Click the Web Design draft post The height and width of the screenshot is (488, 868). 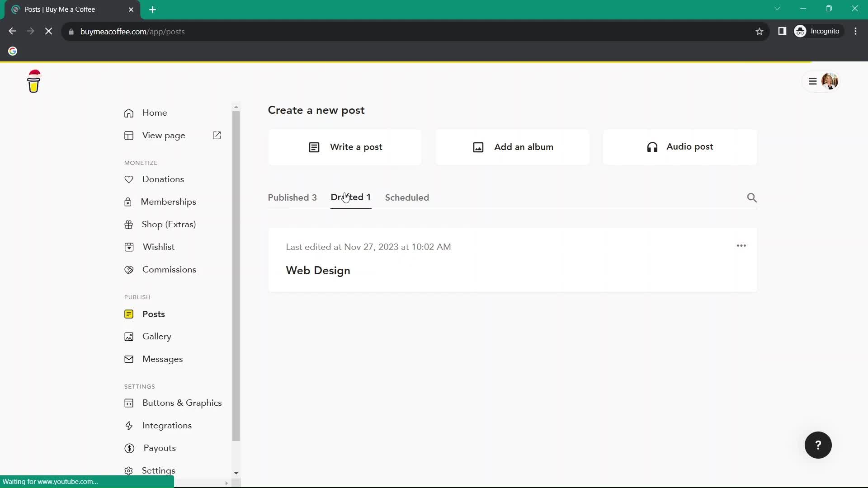318,271
